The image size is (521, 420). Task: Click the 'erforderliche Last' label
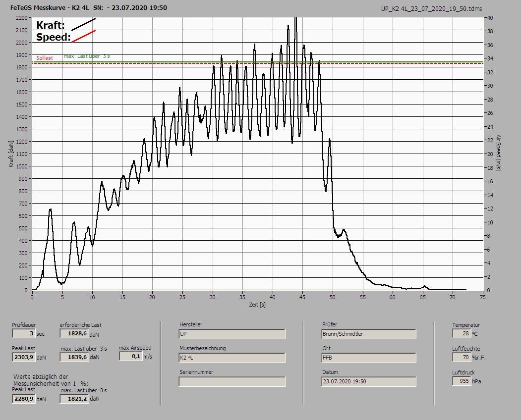coord(81,325)
